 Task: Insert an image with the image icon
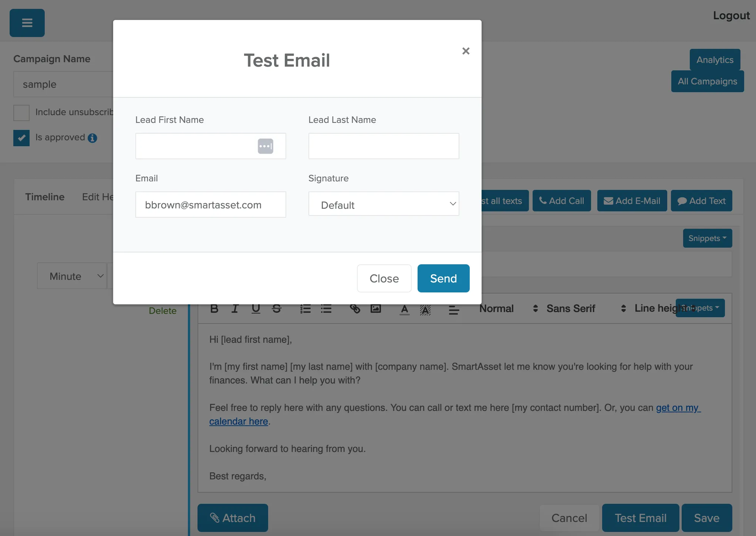tap(375, 309)
